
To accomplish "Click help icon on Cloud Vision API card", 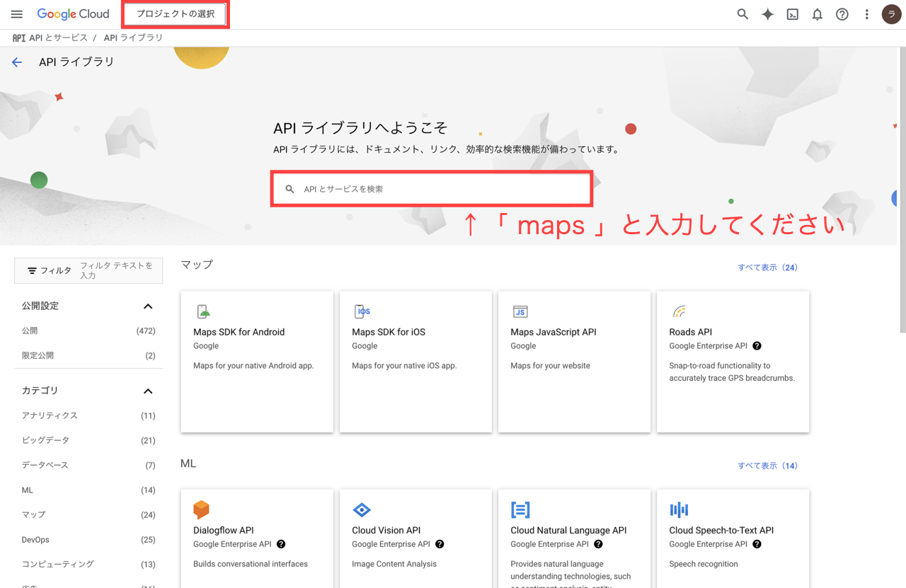I will point(440,544).
